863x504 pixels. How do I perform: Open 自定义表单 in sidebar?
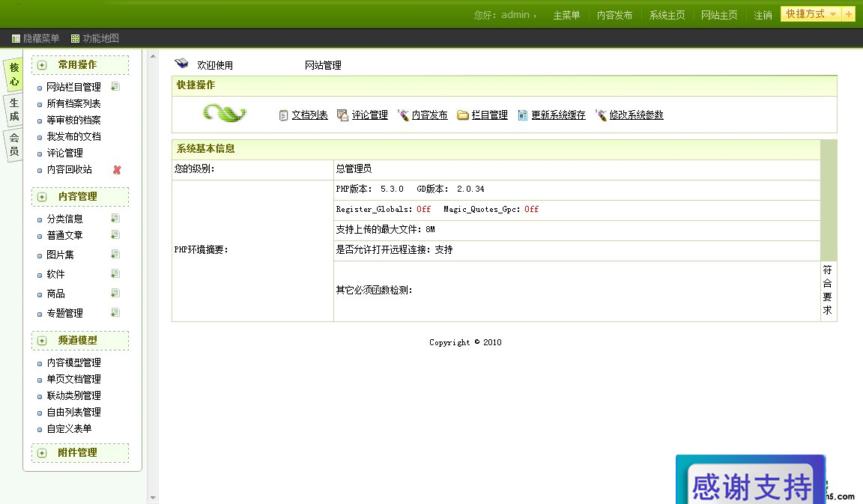click(x=70, y=428)
